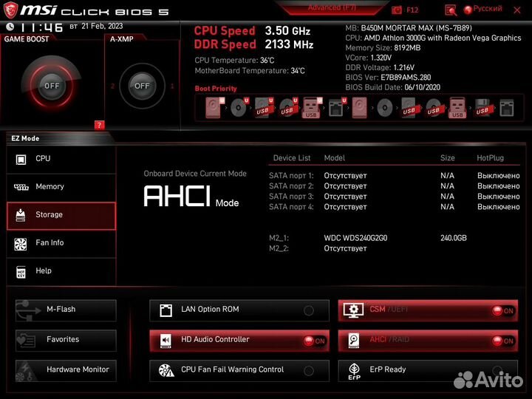Select the legacy USB key boot icon

coord(457,108)
